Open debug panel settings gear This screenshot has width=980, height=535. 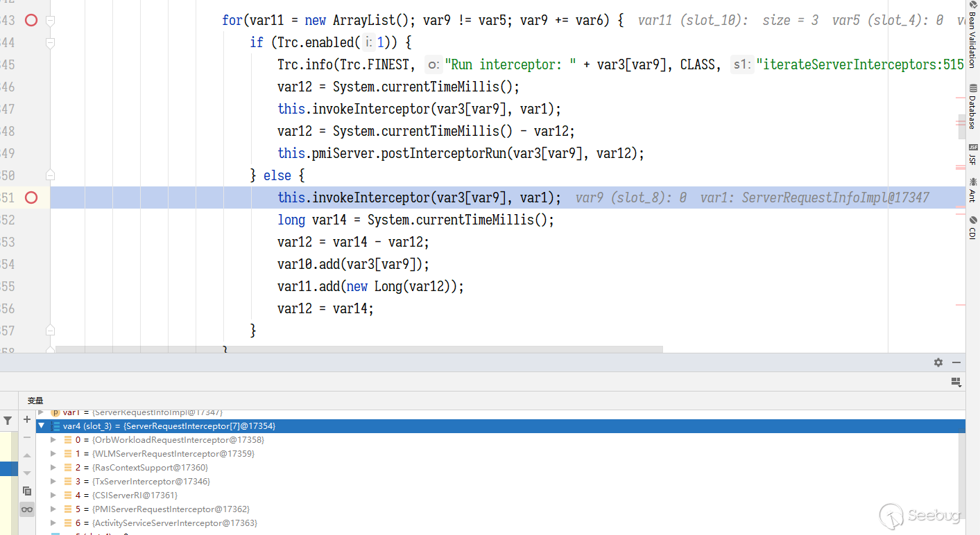click(x=938, y=362)
